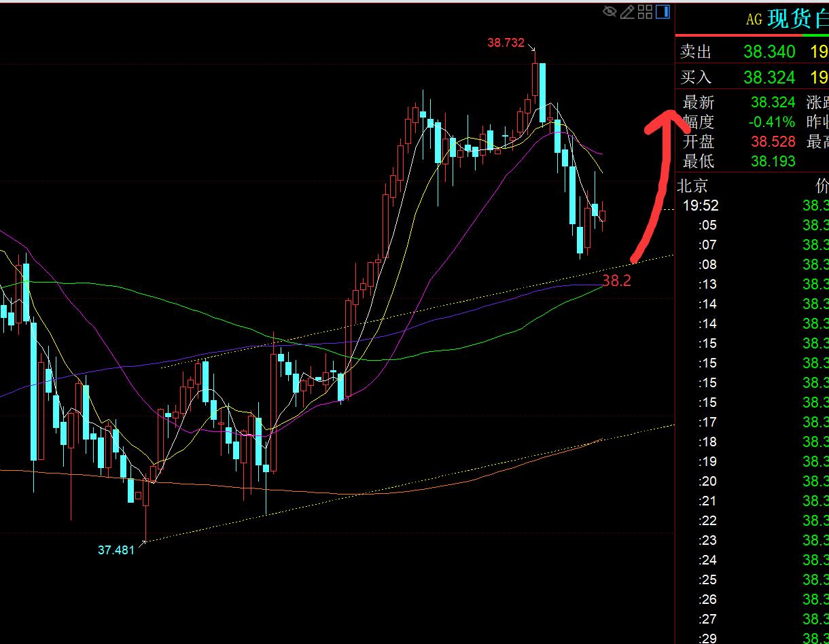Select the 最新 price value 38.324
The height and width of the screenshot is (644, 829).
coord(773,103)
